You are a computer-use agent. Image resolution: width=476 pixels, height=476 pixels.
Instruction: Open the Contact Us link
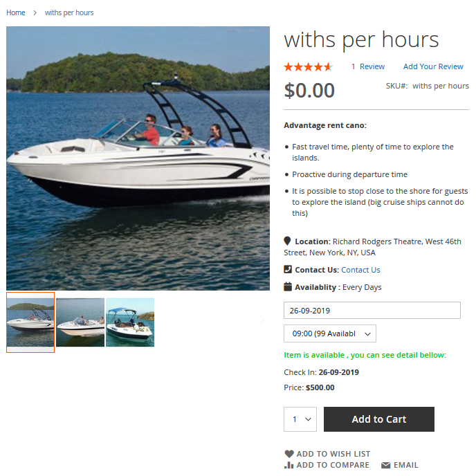click(x=360, y=270)
